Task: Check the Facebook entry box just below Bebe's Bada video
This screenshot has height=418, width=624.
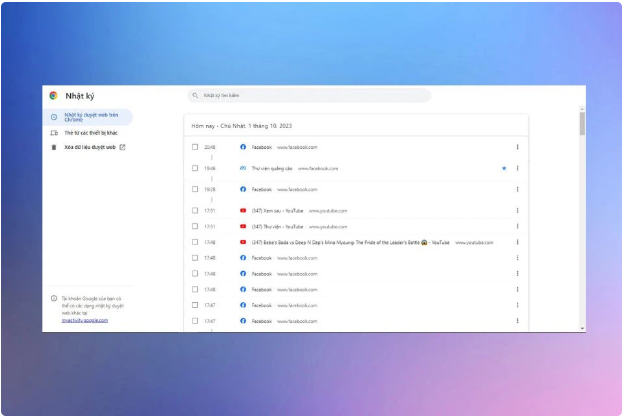Action: 195,258
